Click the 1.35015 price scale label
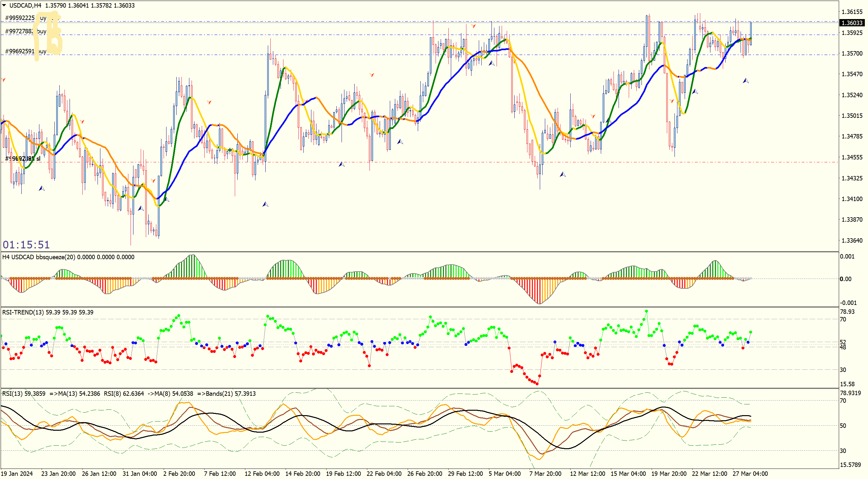Screen dimensions: 868x479 tap(852, 116)
